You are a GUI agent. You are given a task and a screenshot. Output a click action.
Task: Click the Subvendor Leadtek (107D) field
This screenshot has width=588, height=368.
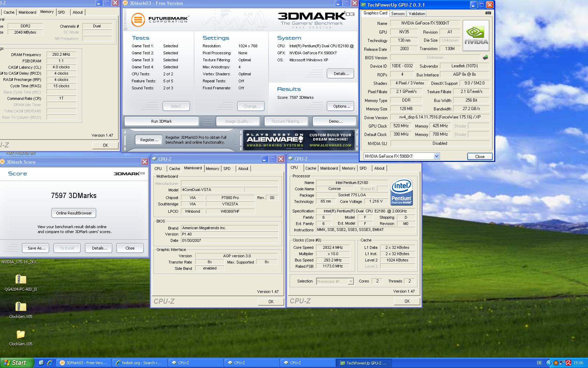tap(464, 66)
